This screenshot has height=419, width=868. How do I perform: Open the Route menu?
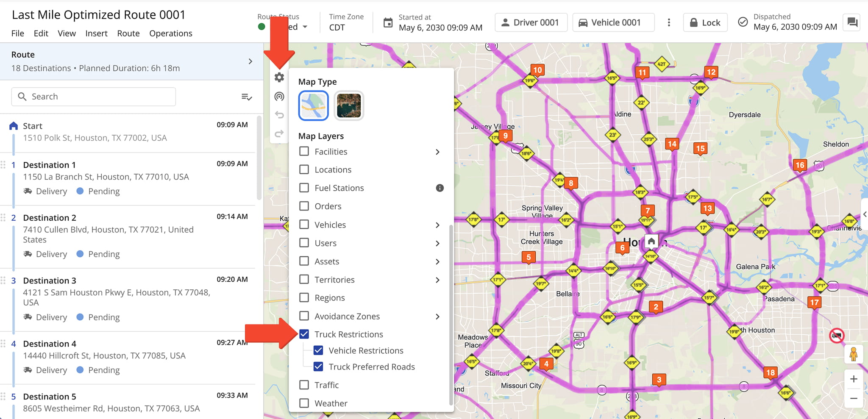[x=128, y=33]
